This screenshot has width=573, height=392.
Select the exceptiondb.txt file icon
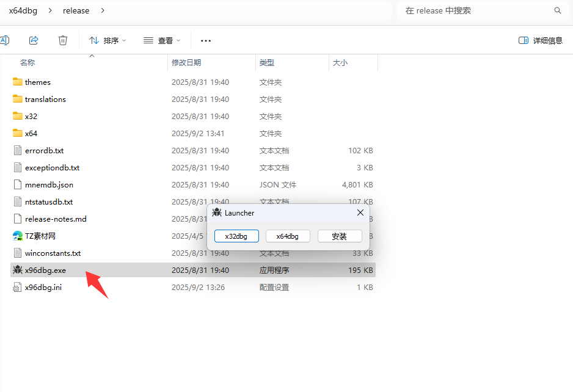coord(18,168)
